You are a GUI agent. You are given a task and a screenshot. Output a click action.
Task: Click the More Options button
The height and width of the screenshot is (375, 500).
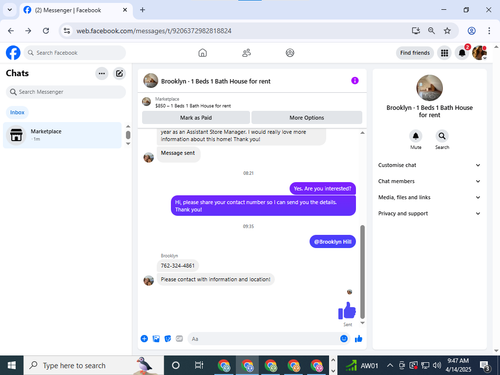307,118
